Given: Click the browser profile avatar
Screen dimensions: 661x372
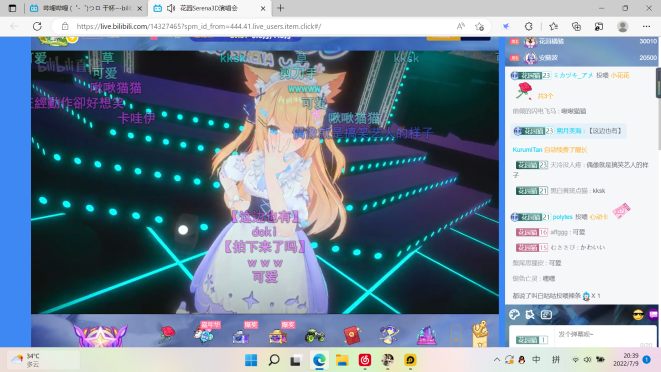Looking at the screenshot, I should [623, 26].
